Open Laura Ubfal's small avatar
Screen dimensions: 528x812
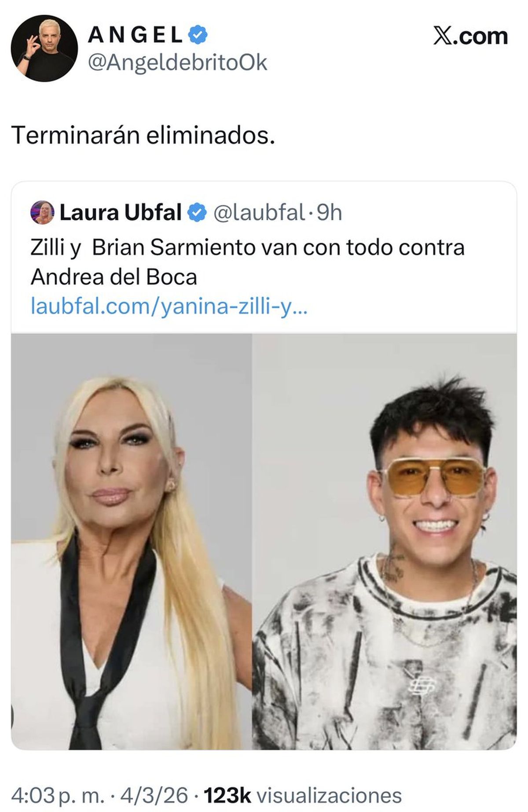point(42,213)
